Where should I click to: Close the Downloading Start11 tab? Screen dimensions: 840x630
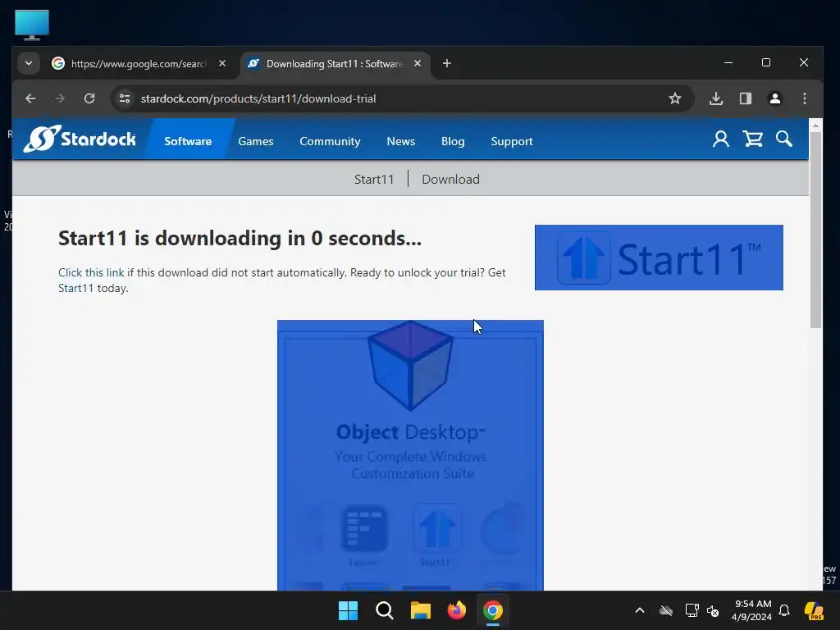[418, 64]
